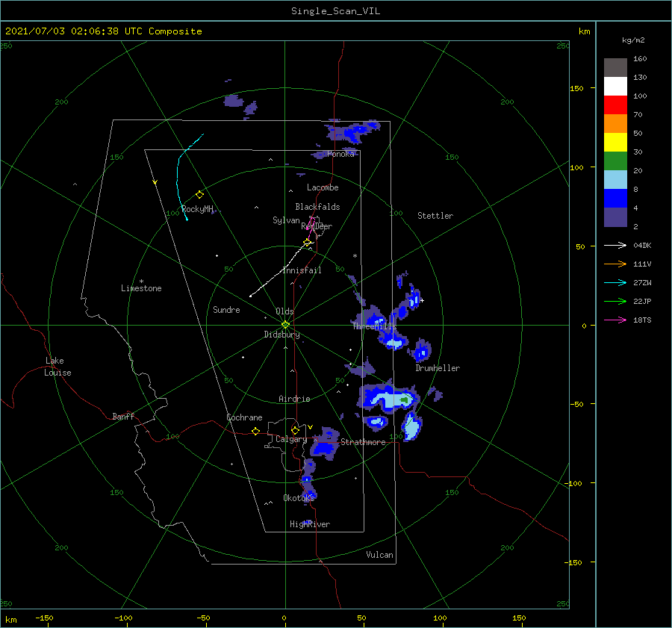Click the orange 50-70 legend swatch
The height and width of the screenshot is (628, 672).
615,123
